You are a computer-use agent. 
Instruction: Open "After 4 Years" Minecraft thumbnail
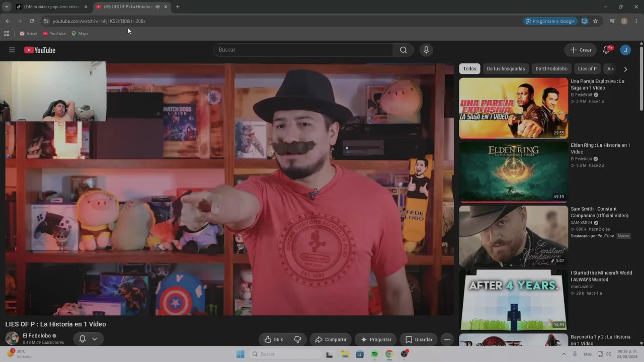[513, 300]
